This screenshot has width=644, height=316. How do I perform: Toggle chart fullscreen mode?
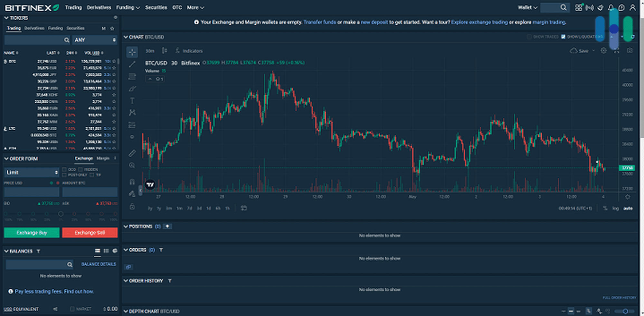[616, 51]
